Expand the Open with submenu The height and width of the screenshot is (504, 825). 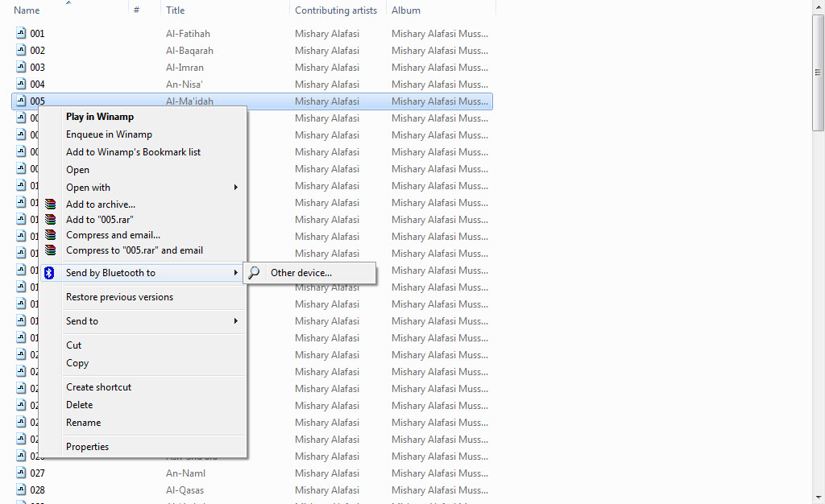[x=143, y=187]
